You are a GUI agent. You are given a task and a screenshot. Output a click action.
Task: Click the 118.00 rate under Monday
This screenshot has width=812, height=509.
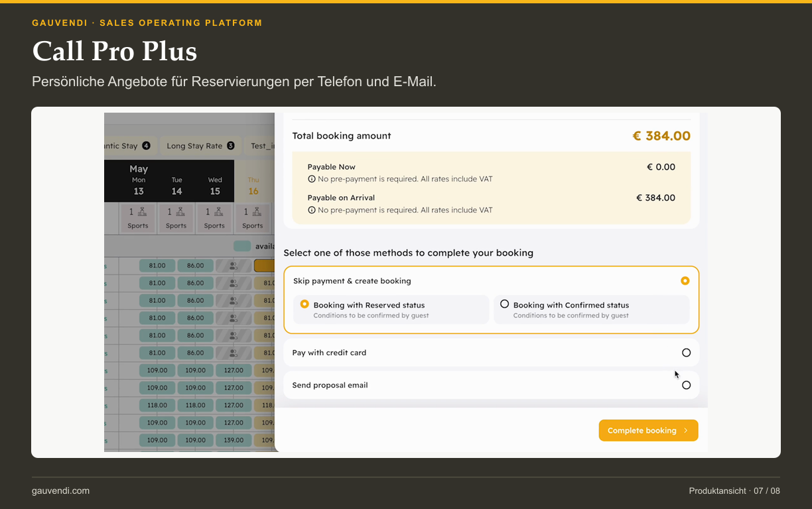point(157,405)
